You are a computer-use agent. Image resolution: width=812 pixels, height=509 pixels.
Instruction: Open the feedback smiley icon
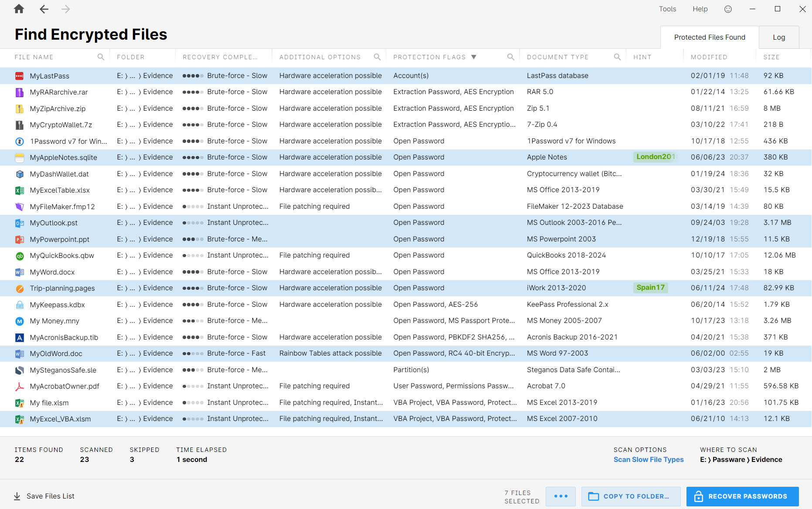pos(728,9)
